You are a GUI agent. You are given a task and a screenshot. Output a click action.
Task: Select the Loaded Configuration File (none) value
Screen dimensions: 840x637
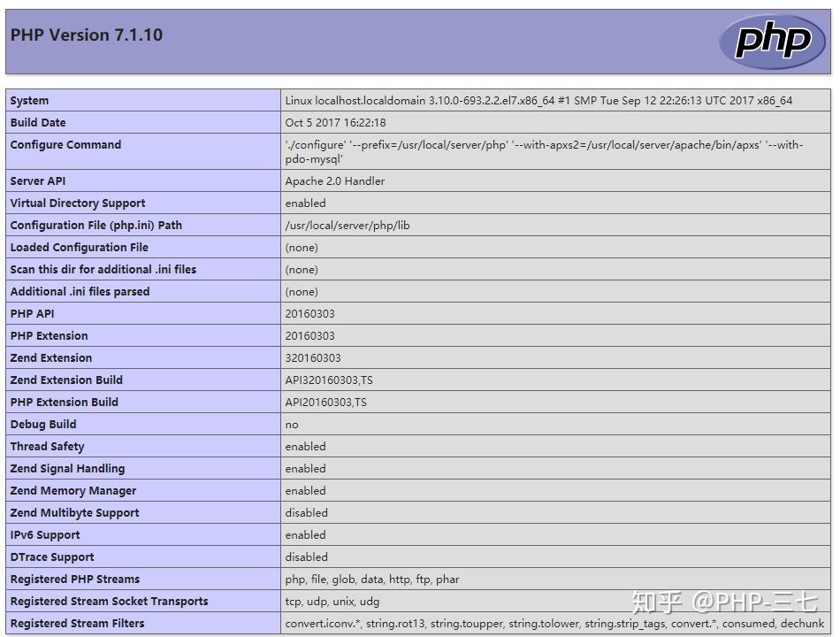302,247
